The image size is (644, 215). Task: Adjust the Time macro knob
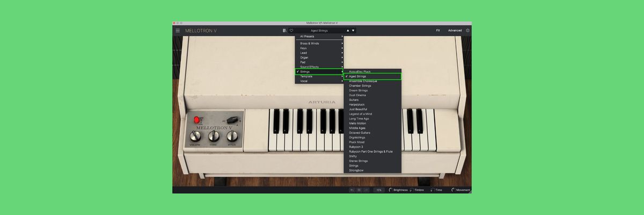coord(433,190)
